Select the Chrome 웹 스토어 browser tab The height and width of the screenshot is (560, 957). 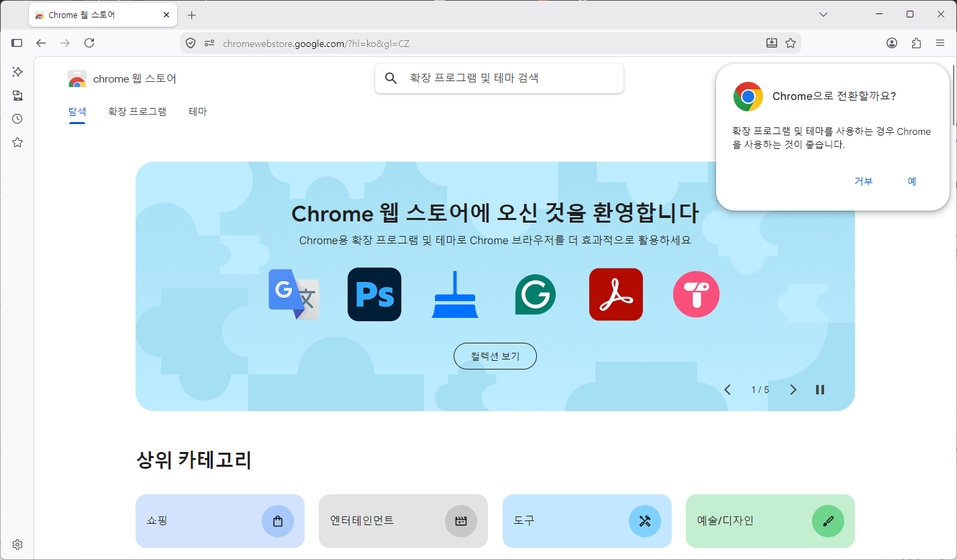[103, 15]
